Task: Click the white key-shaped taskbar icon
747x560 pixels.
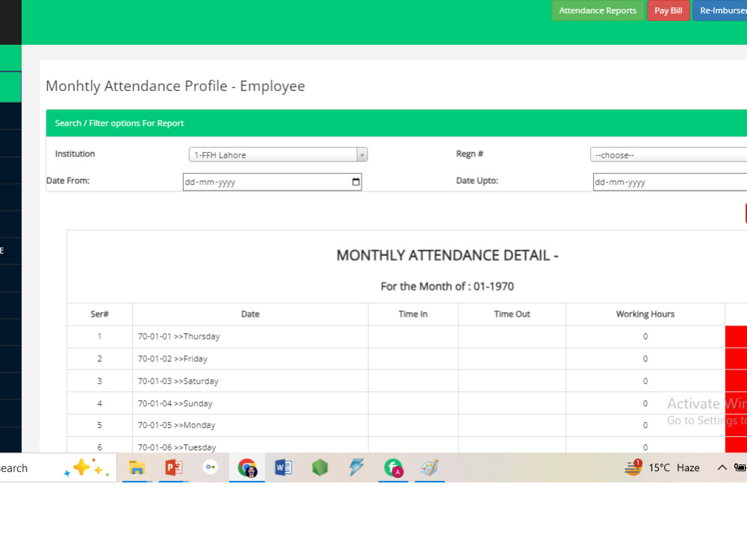Action: tap(210, 467)
